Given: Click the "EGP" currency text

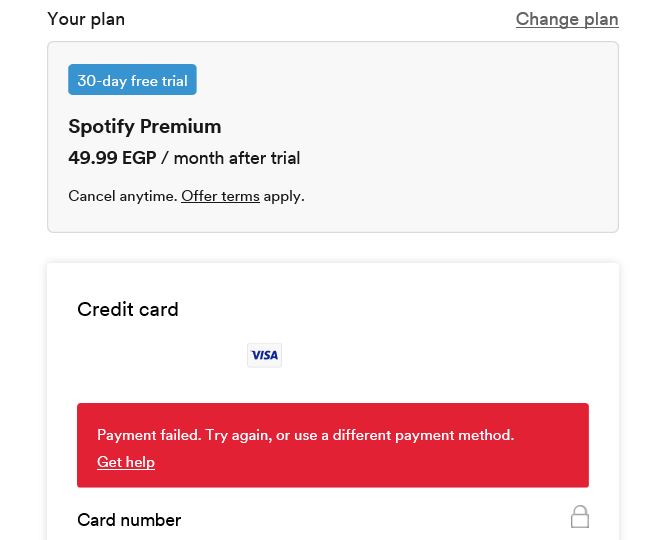Looking at the screenshot, I should coord(139,158).
